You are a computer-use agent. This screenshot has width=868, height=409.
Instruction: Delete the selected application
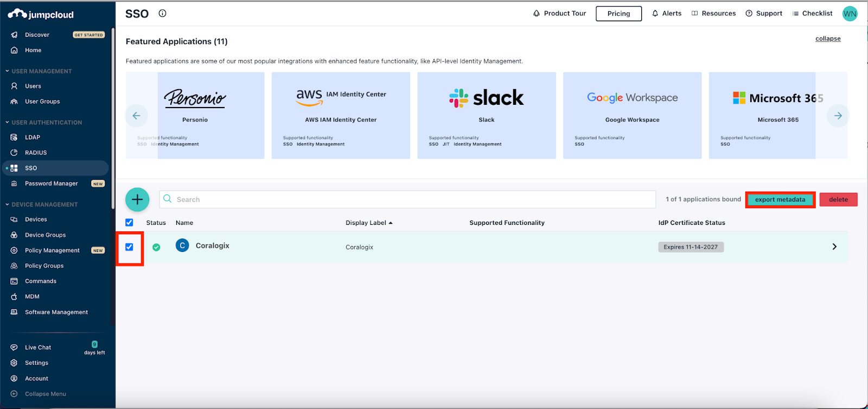click(838, 199)
